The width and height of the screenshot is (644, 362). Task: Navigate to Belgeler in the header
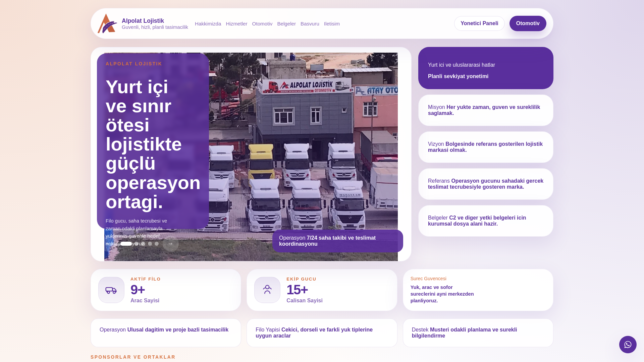286,24
